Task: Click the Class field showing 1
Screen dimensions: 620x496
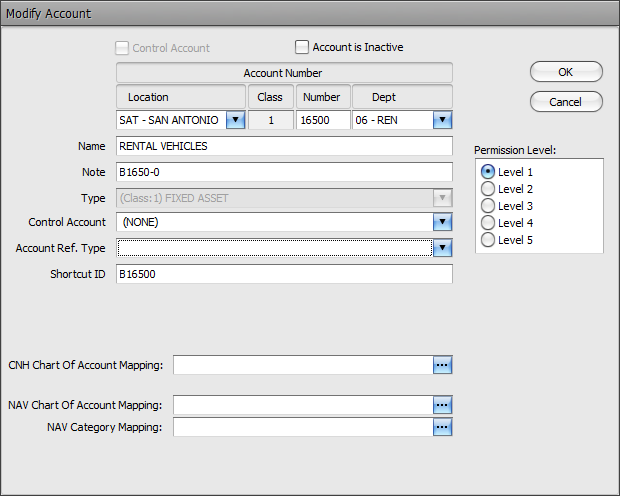Action: click(271, 120)
